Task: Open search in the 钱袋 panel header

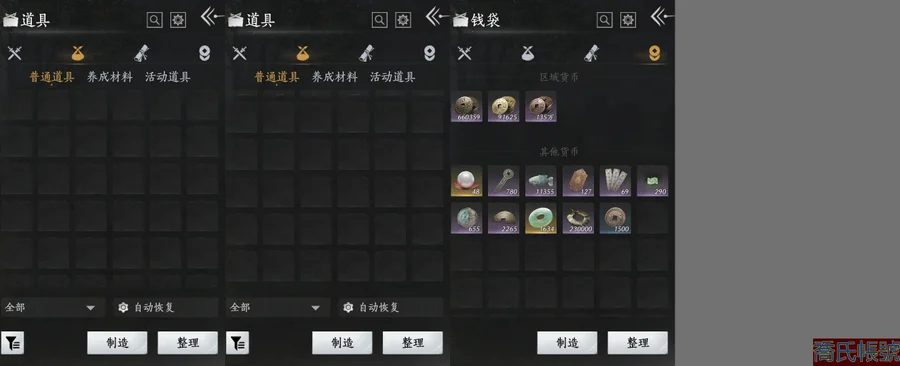Action: pyautogui.click(x=604, y=20)
